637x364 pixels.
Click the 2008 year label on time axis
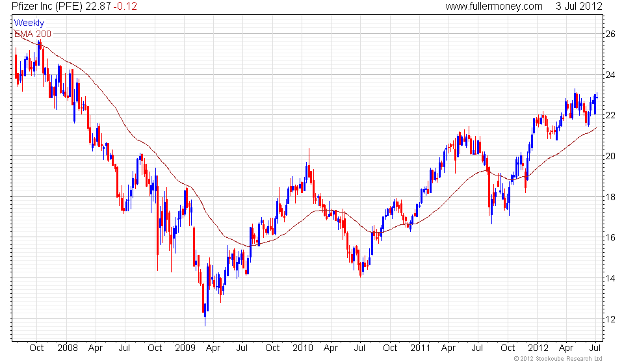pos(68,348)
